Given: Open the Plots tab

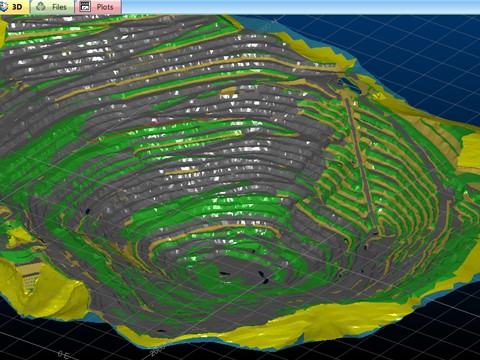Looking at the screenshot, I should pyautogui.click(x=98, y=7).
